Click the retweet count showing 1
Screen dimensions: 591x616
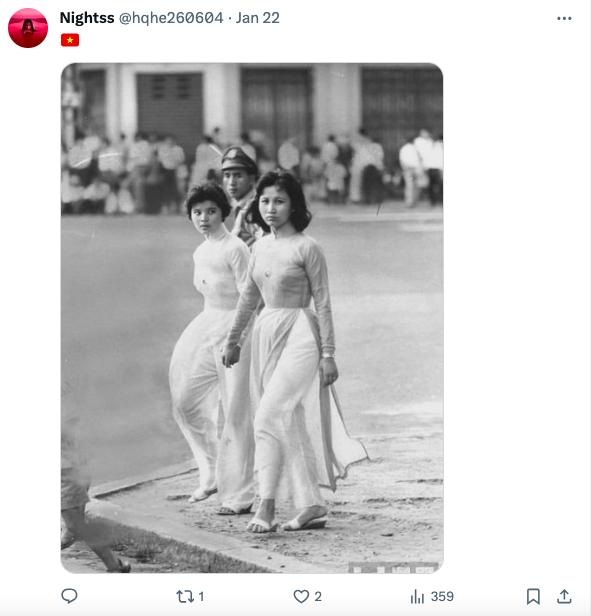click(x=201, y=597)
